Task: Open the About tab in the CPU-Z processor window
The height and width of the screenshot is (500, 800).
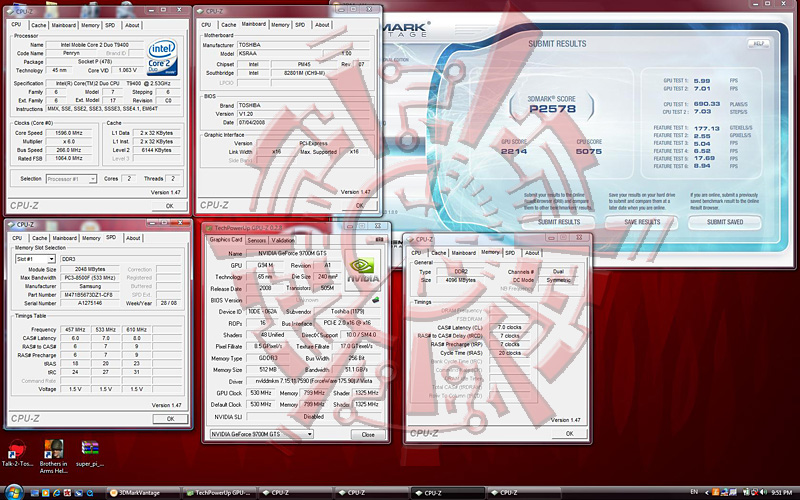Action: [x=132, y=25]
